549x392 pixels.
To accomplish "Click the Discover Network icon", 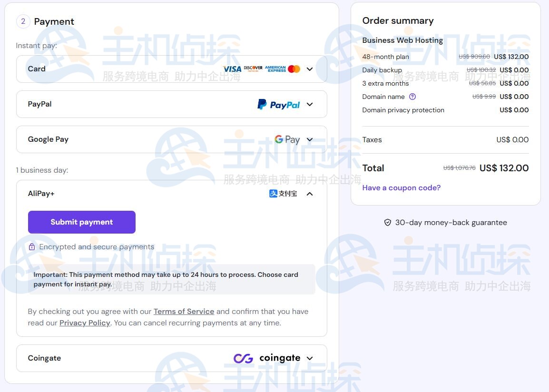I will (x=252, y=69).
